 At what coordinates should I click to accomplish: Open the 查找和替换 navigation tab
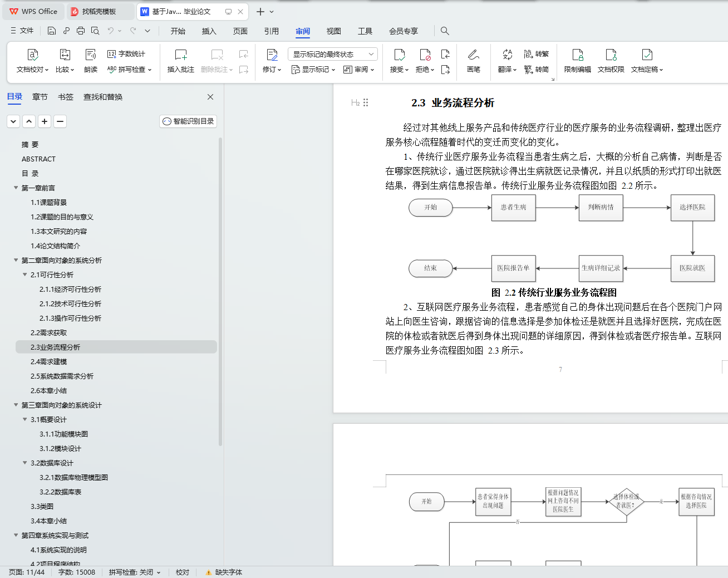coord(103,97)
